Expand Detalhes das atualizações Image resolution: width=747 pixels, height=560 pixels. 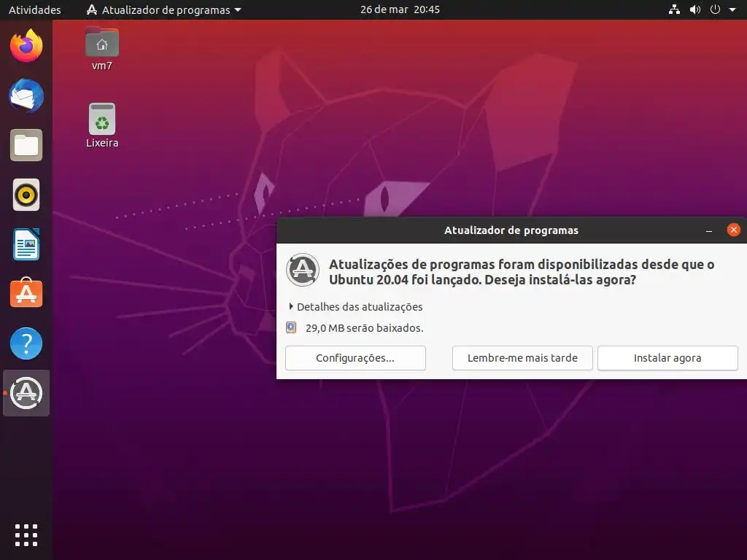pos(355,307)
